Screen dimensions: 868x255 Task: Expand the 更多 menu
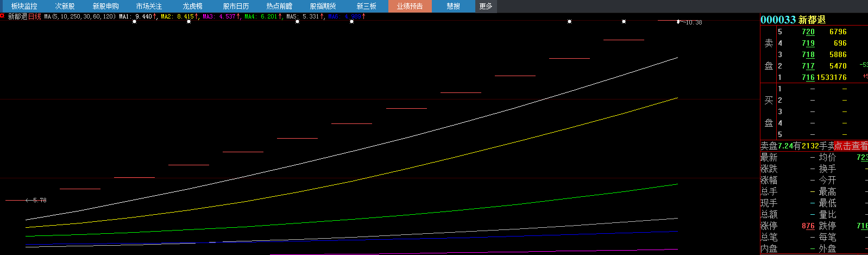coord(486,6)
